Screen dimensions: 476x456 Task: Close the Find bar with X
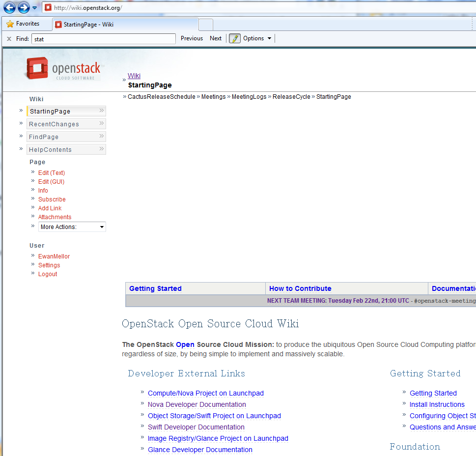[x=9, y=39]
